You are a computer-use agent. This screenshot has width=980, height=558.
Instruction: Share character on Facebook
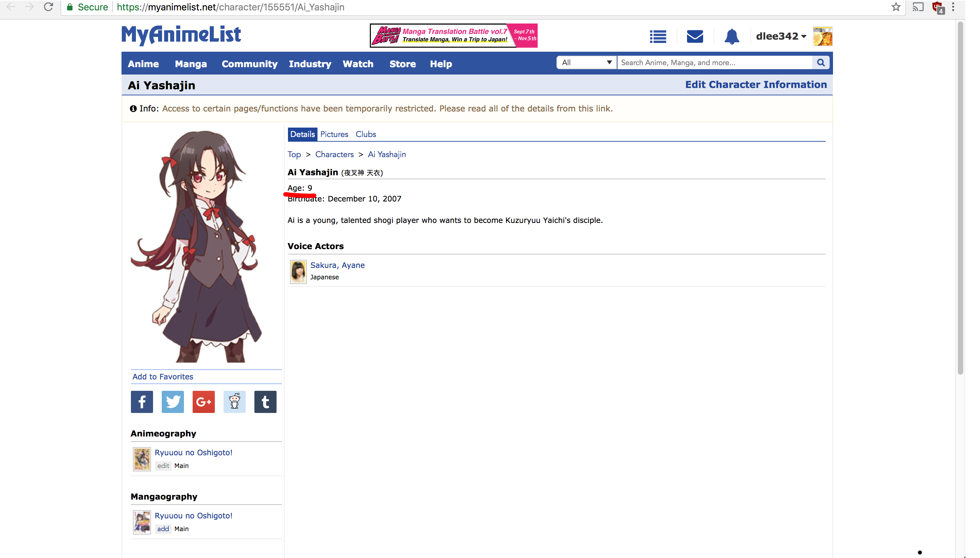click(x=142, y=402)
